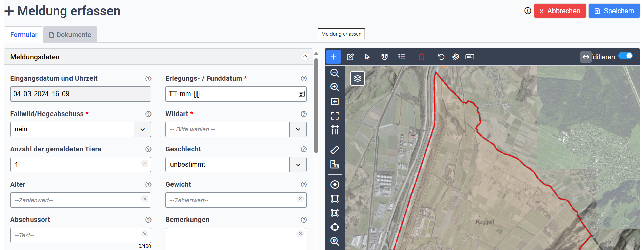Image resolution: width=644 pixels, height=250 pixels.
Task: Click the Speichern button
Action: coord(614,11)
